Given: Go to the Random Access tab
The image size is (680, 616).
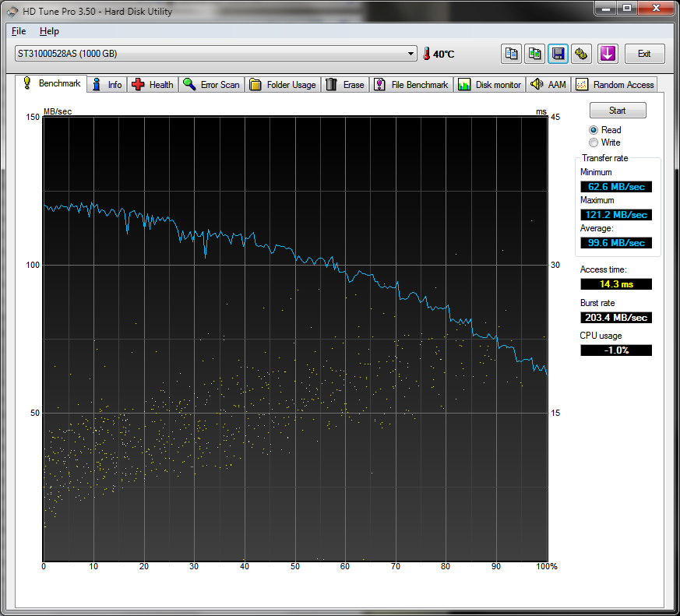Looking at the screenshot, I should click(615, 85).
